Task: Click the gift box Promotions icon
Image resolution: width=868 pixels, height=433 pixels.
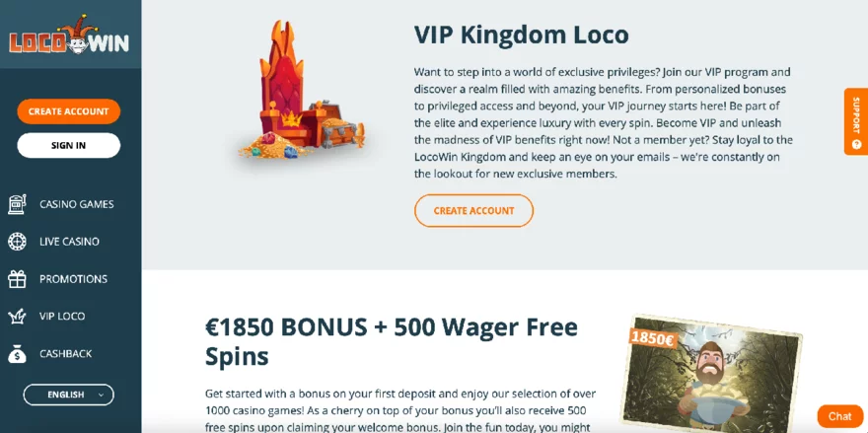Action: pos(17,279)
